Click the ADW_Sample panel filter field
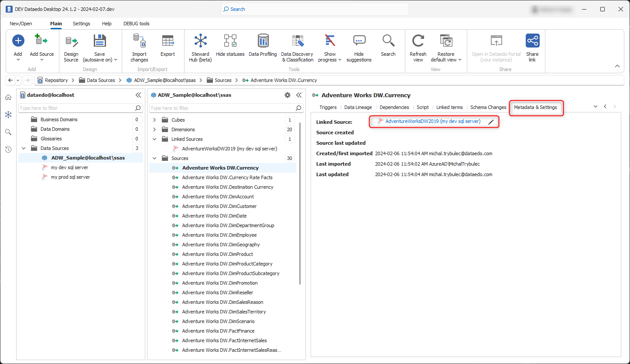Viewport: 630px width, 364px height. coord(226,108)
